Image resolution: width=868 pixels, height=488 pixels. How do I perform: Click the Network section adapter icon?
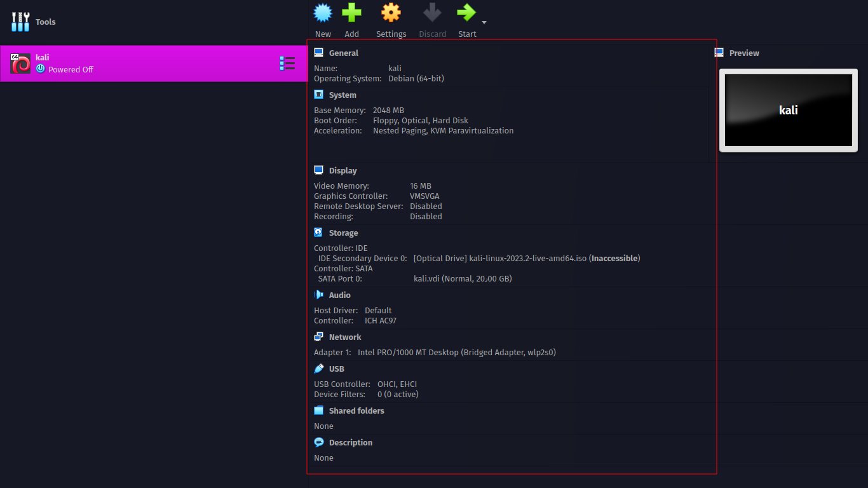(x=319, y=337)
